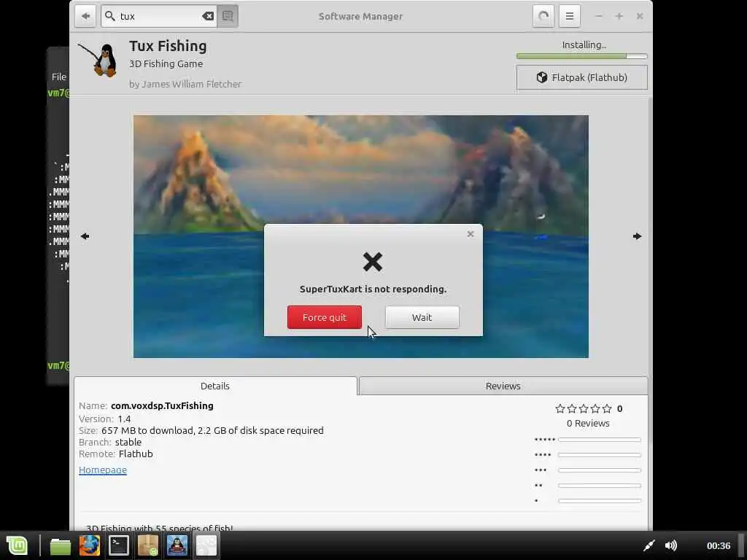Image resolution: width=747 pixels, height=560 pixels.
Task: Click the 'Branch: stable' line
Action: pyautogui.click(x=110, y=442)
